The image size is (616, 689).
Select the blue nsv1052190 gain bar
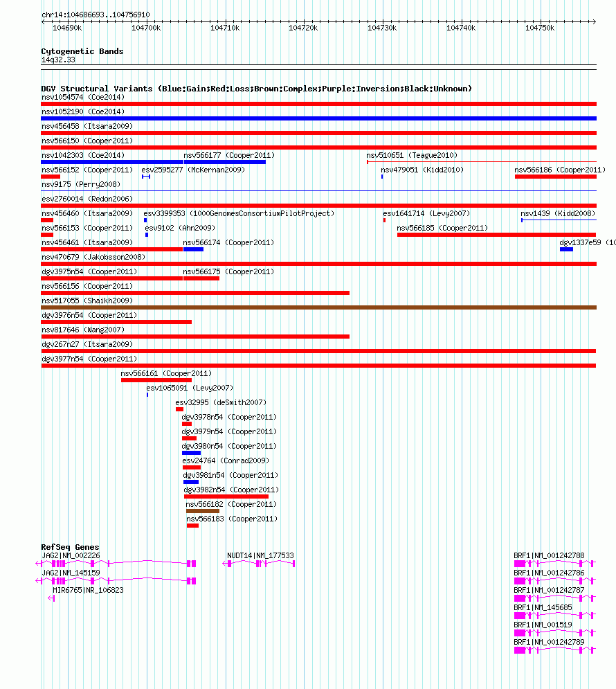point(319,118)
